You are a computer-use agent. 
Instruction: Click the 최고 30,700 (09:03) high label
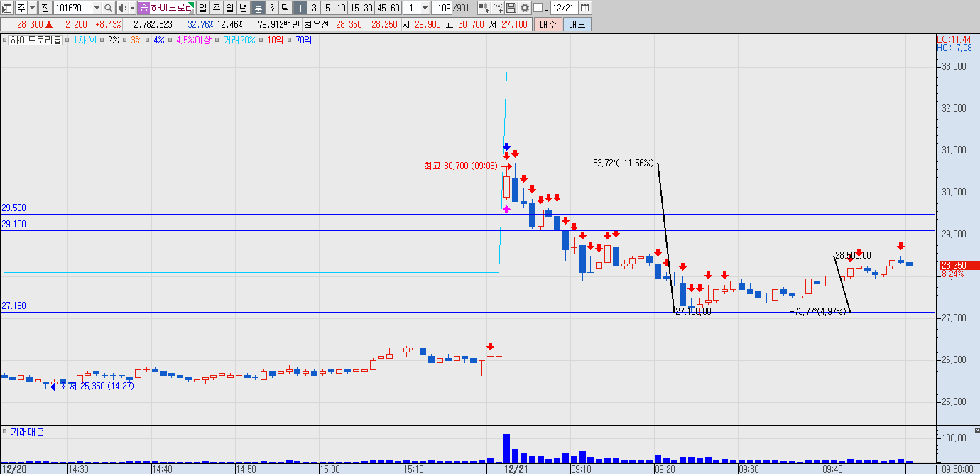[460, 166]
